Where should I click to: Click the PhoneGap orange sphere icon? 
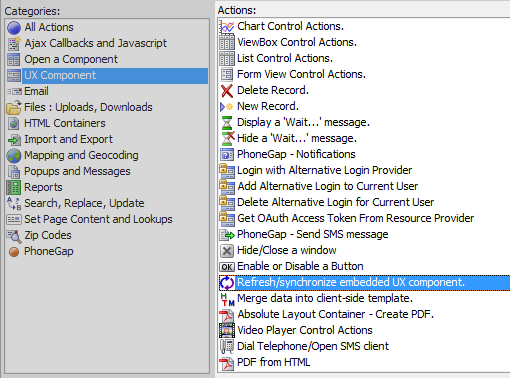tap(14, 252)
